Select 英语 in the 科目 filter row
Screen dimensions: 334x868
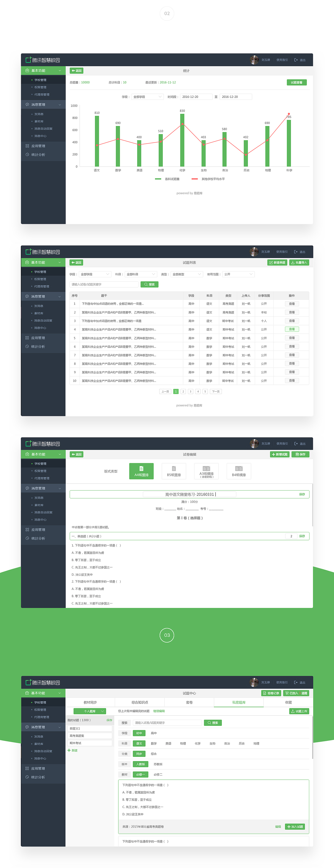168,743
